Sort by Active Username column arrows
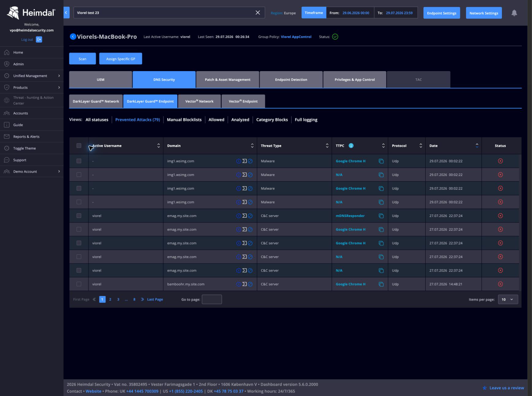This screenshot has height=396, width=532. coord(159,146)
